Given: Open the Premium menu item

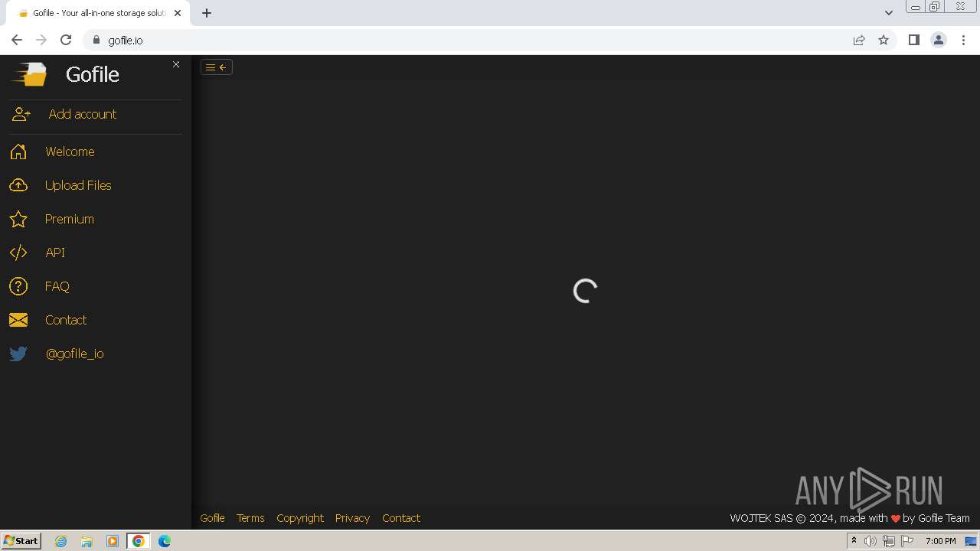Looking at the screenshot, I should pyautogui.click(x=69, y=219).
